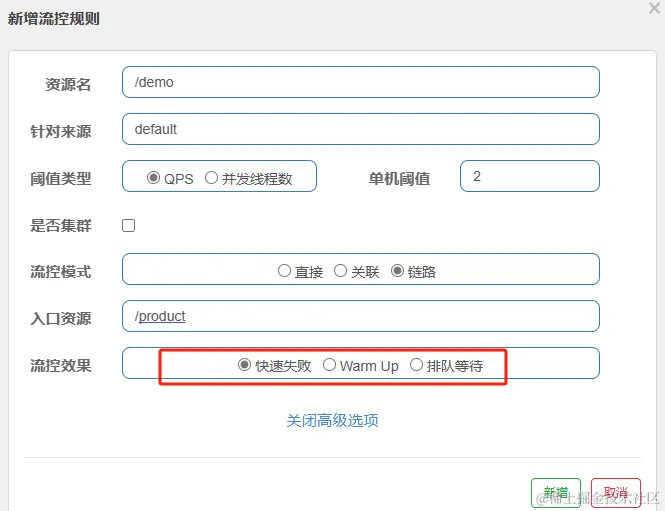665x511 pixels.
Task: Choose the 关联 flow control mode
Action: click(x=340, y=271)
